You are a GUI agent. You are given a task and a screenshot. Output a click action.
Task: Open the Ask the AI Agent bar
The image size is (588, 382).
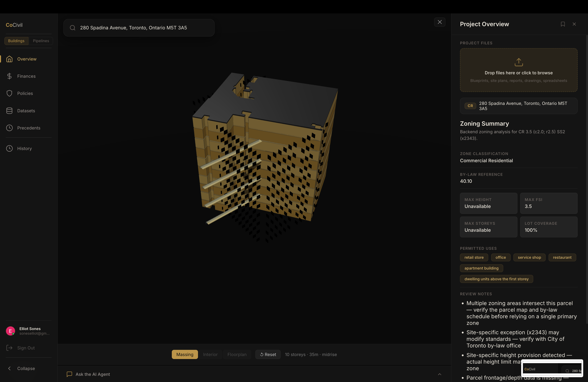coord(93,374)
